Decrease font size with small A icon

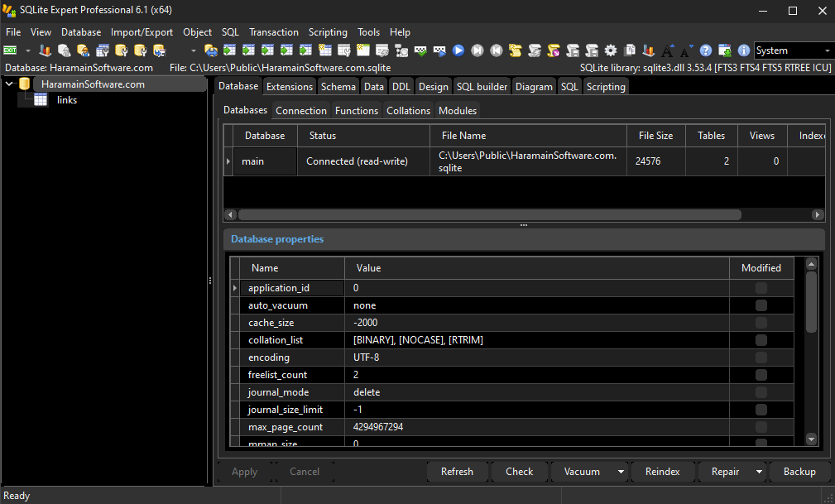pos(686,50)
